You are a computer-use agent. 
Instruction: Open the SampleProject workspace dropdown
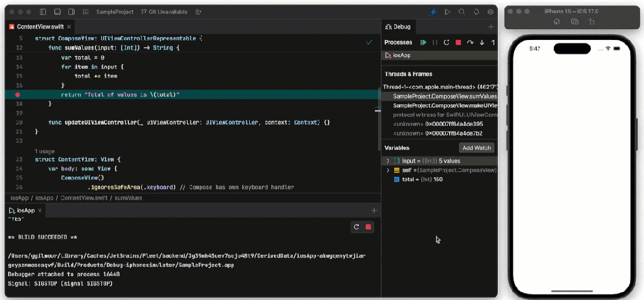point(115,12)
